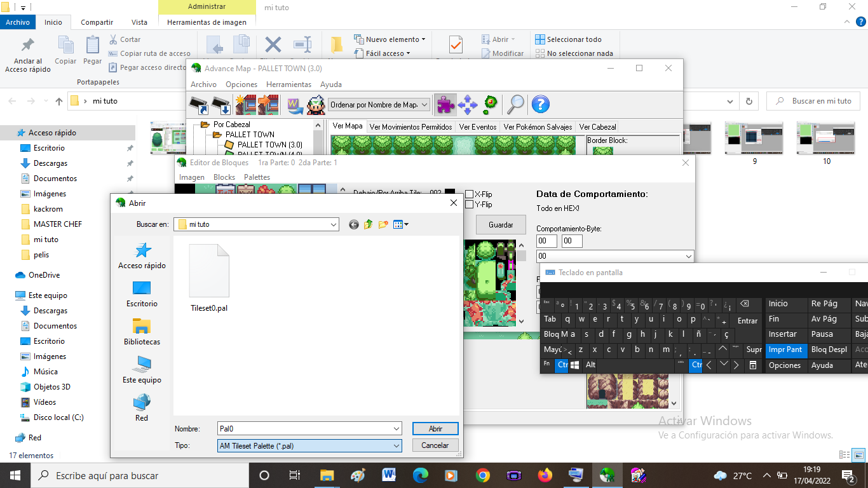Click the back arrow icon in Abrir dialog
This screenshot has height=488, width=868.
[x=354, y=224]
